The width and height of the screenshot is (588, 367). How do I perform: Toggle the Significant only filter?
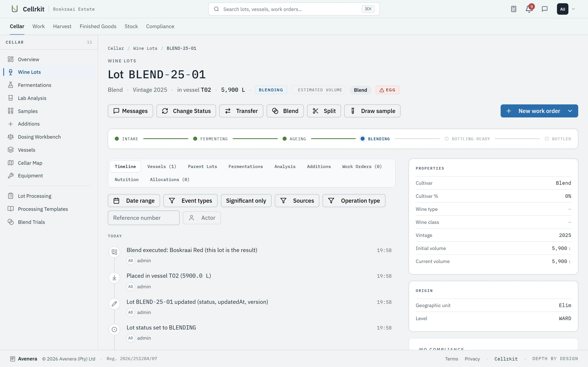pyautogui.click(x=246, y=201)
